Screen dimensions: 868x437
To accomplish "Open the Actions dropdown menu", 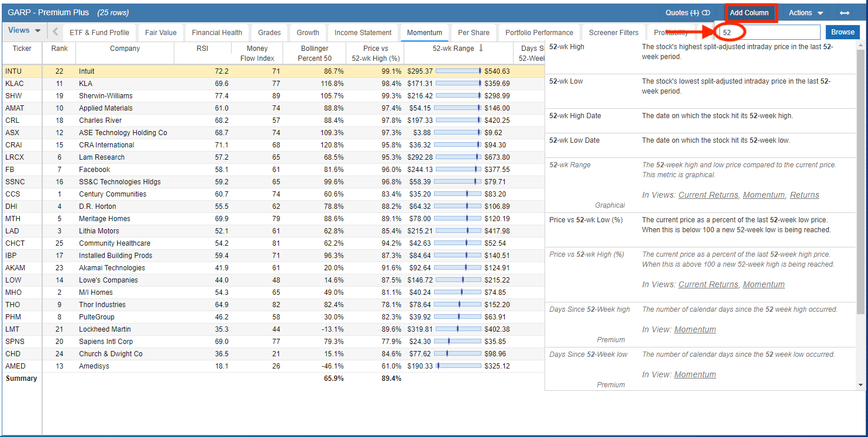I will [805, 13].
